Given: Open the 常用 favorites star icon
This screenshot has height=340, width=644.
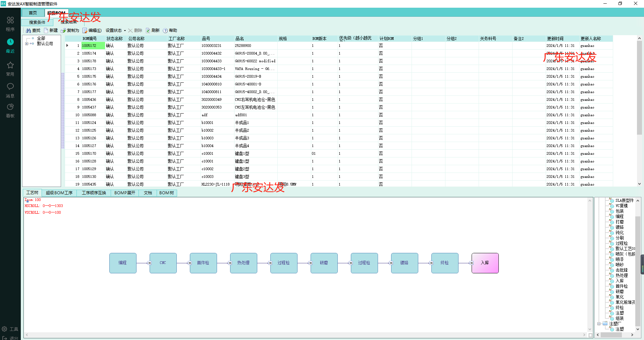Looking at the screenshot, I should [x=10, y=65].
